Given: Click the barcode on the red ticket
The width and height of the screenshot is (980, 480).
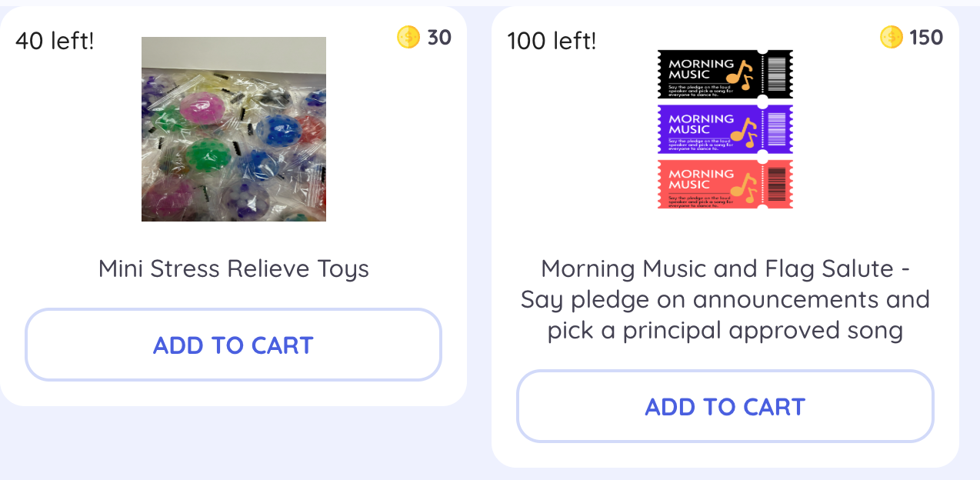Looking at the screenshot, I should [777, 185].
